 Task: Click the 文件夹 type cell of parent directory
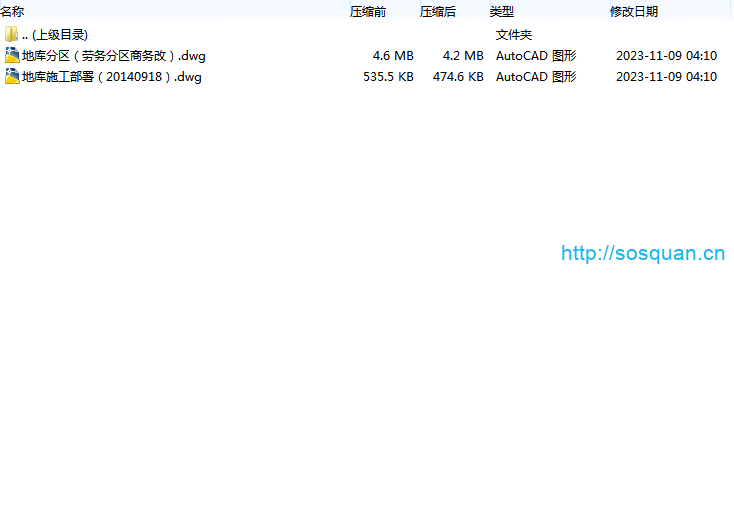514,35
